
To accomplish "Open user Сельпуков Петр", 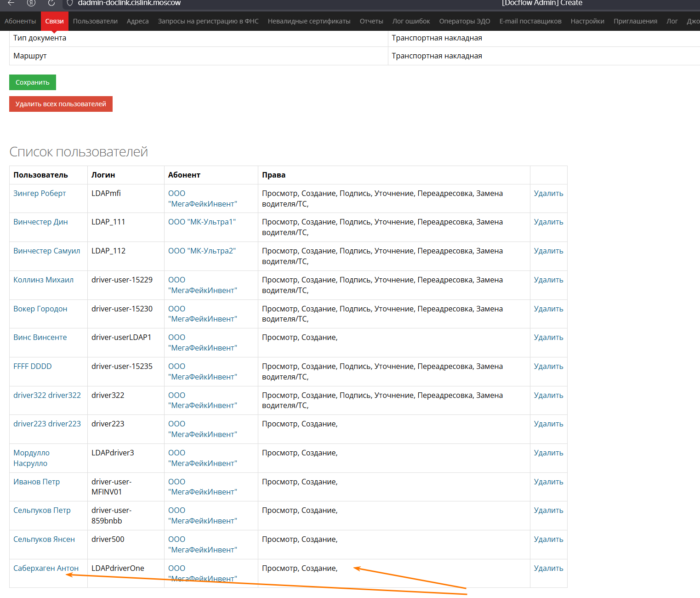I will (x=42, y=510).
